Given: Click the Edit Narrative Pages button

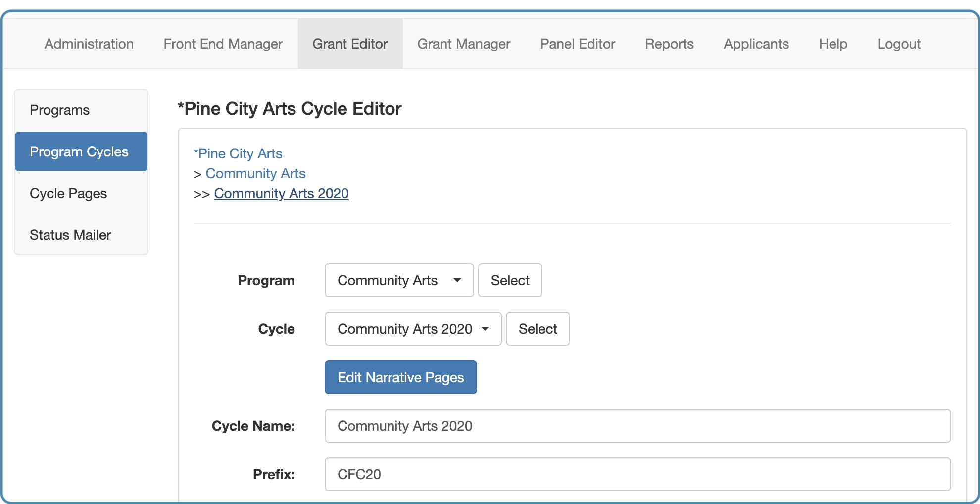Looking at the screenshot, I should click(x=400, y=377).
